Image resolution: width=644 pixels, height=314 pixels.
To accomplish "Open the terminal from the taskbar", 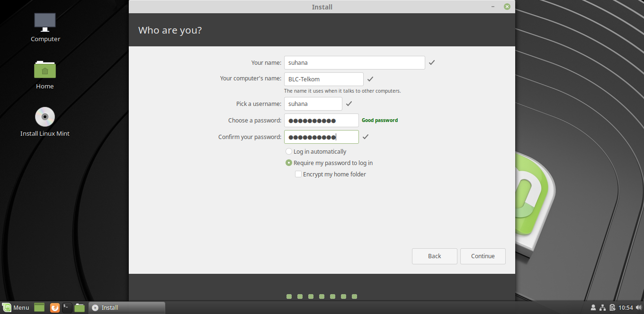I will (x=67, y=307).
